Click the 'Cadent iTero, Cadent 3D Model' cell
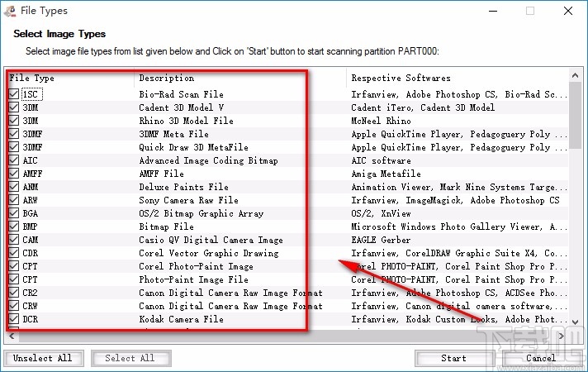The image size is (588, 372). click(423, 107)
